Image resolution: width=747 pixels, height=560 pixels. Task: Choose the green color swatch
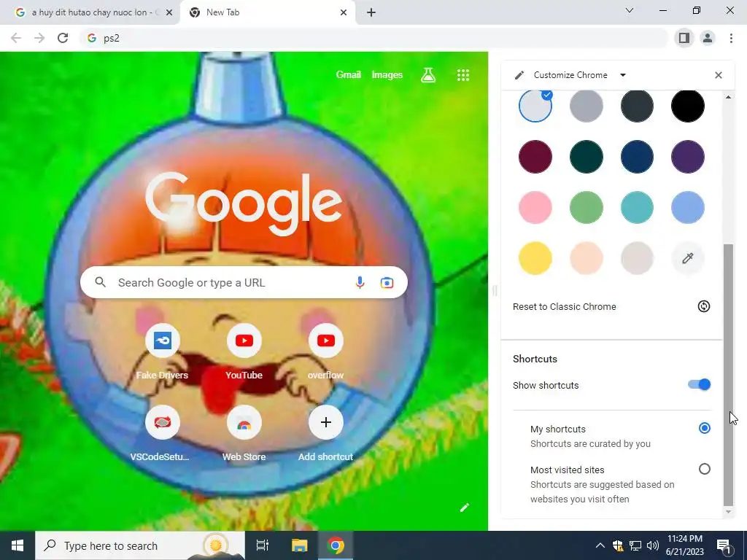coord(586,207)
